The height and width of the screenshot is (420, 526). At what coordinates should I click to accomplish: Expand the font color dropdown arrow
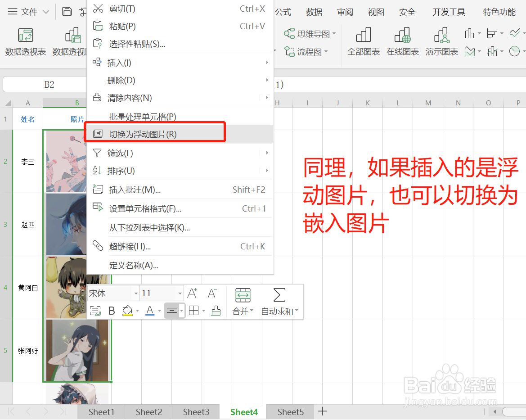(x=159, y=311)
